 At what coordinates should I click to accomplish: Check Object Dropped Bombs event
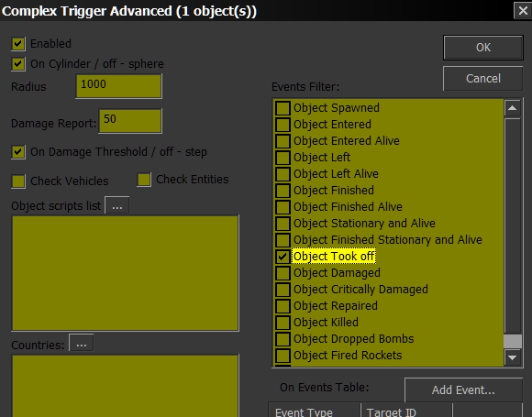coord(283,339)
